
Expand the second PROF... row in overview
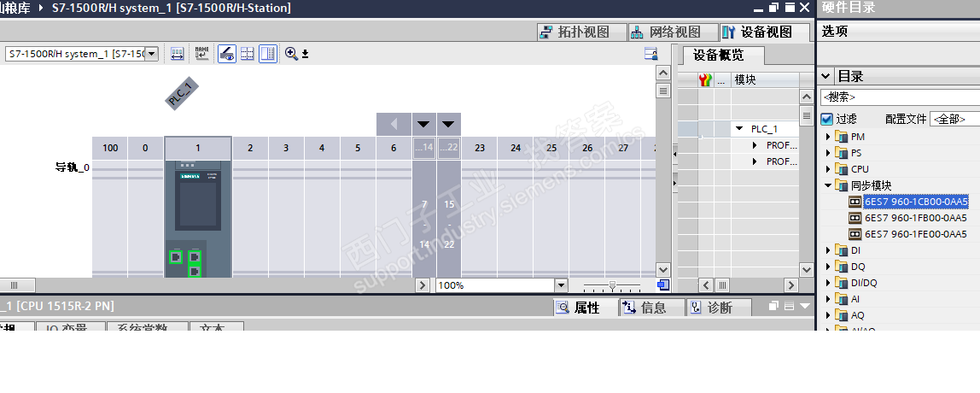click(755, 161)
